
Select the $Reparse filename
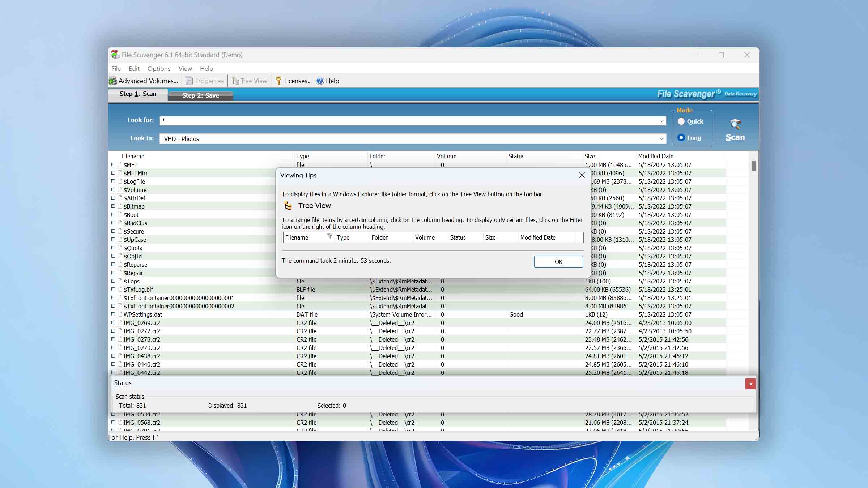pyautogui.click(x=135, y=265)
